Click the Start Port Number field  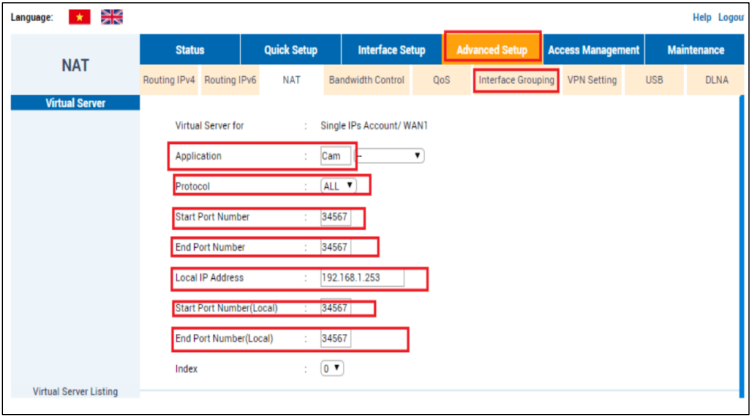click(x=335, y=217)
